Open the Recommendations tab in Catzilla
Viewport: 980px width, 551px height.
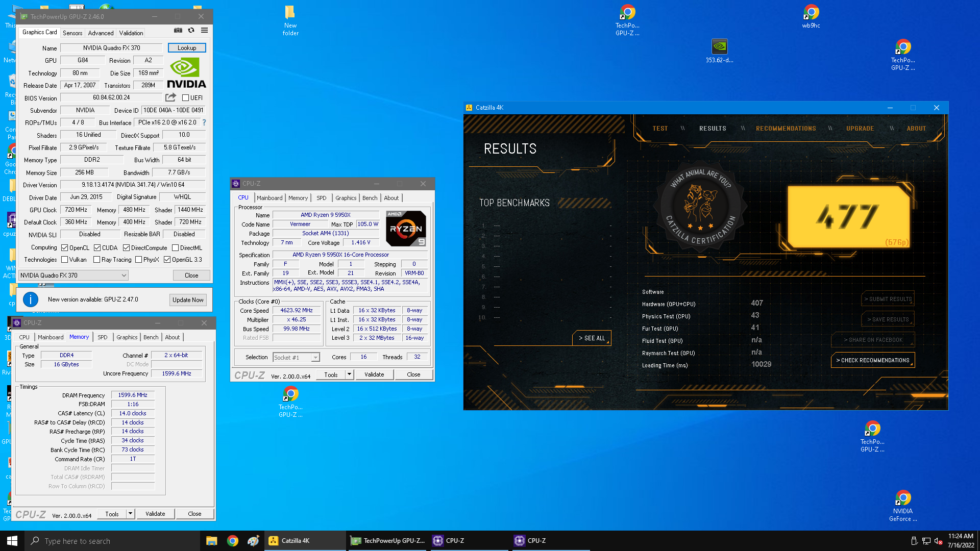786,129
